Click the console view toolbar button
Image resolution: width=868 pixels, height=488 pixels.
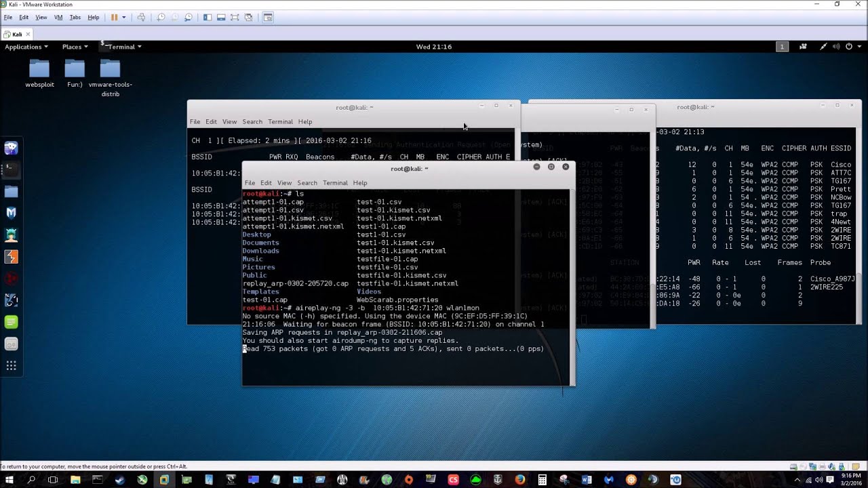pyautogui.click(x=268, y=17)
